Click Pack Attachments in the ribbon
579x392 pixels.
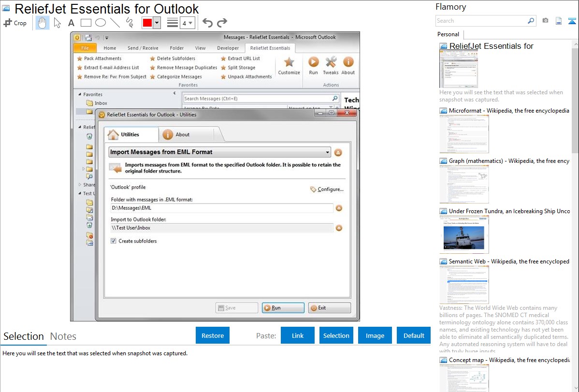tap(99, 58)
